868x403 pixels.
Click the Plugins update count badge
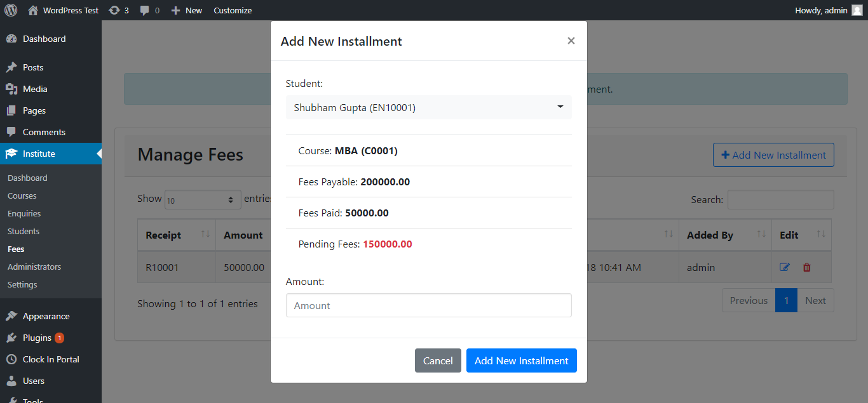point(59,338)
